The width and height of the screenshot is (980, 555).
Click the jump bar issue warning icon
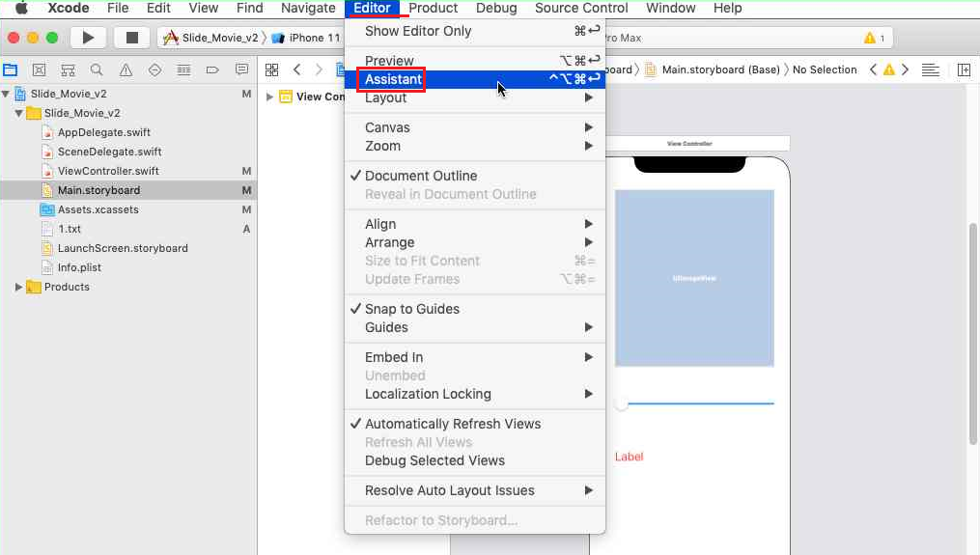pos(888,69)
